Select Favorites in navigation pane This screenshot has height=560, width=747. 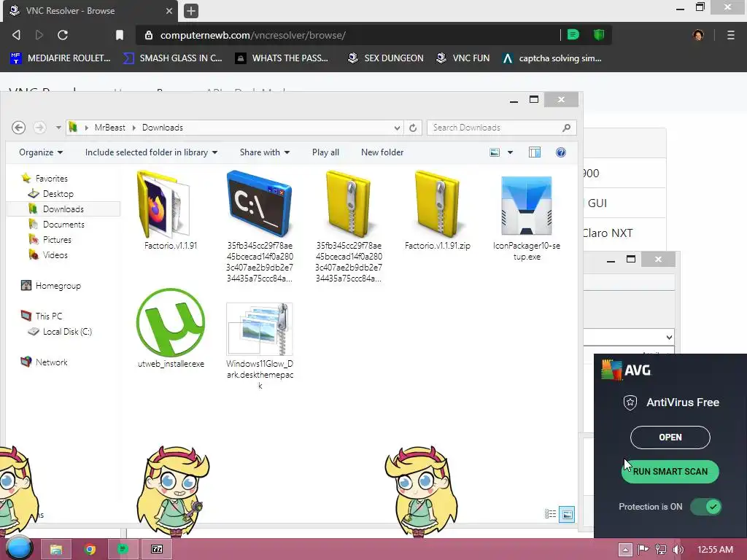pyautogui.click(x=52, y=179)
